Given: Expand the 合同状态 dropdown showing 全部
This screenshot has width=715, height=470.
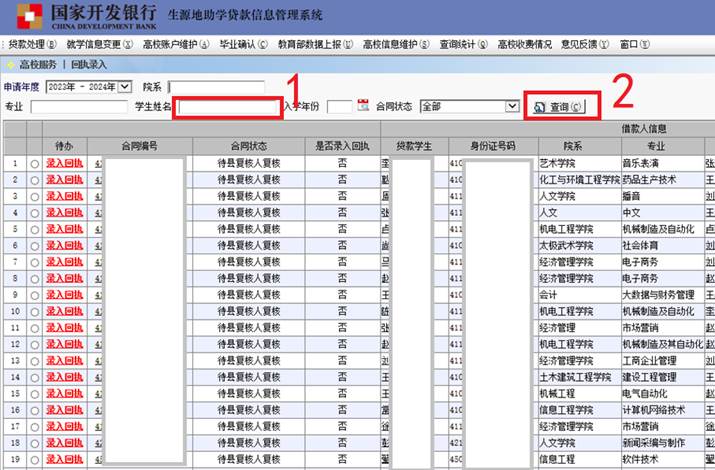Looking at the screenshot, I should click(x=512, y=106).
